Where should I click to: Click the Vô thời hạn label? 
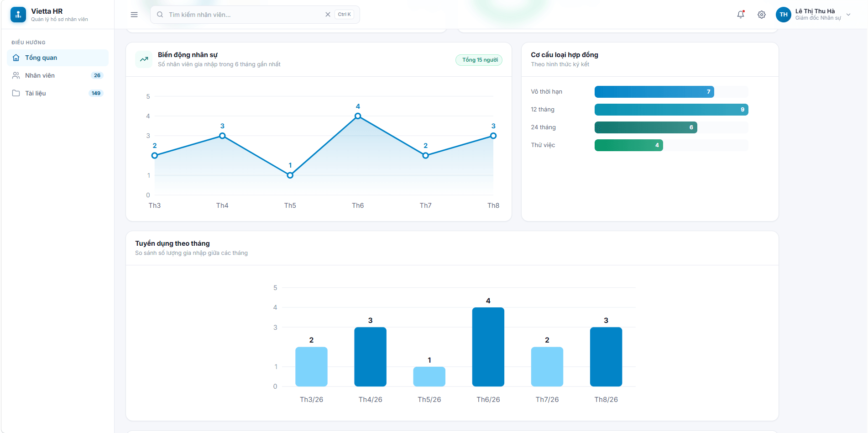point(546,92)
